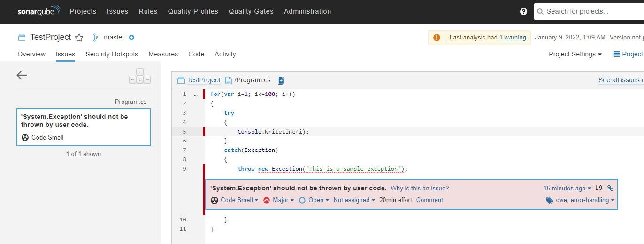644x244 pixels.
Task: Open the Project Settings dropdown
Action: click(575, 54)
